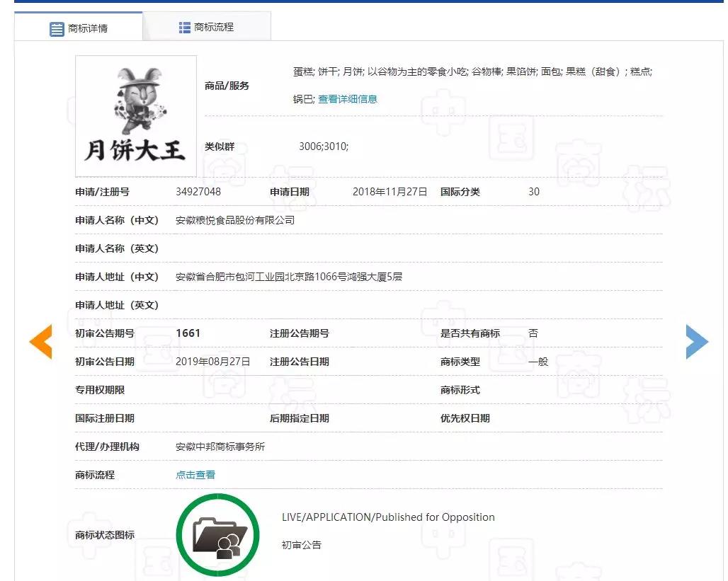Click the 专用权期限 label
The height and width of the screenshot is (581, 728).
[x=100, y=390]
